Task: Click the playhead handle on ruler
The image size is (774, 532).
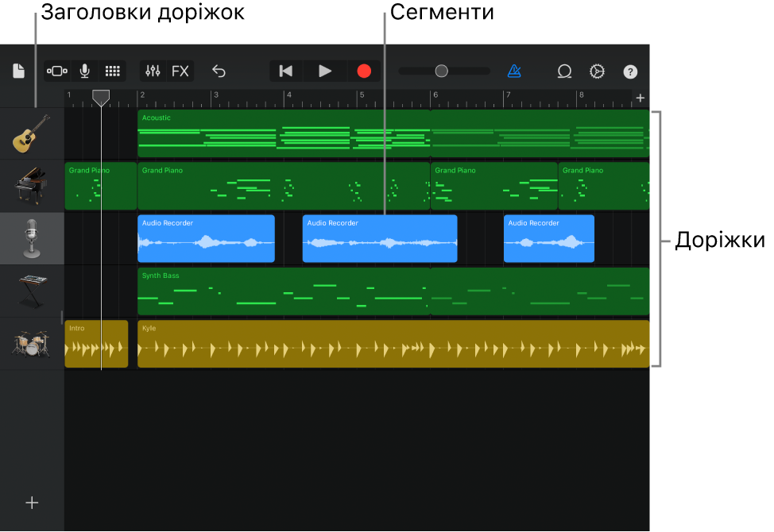Action: point(101,98)
